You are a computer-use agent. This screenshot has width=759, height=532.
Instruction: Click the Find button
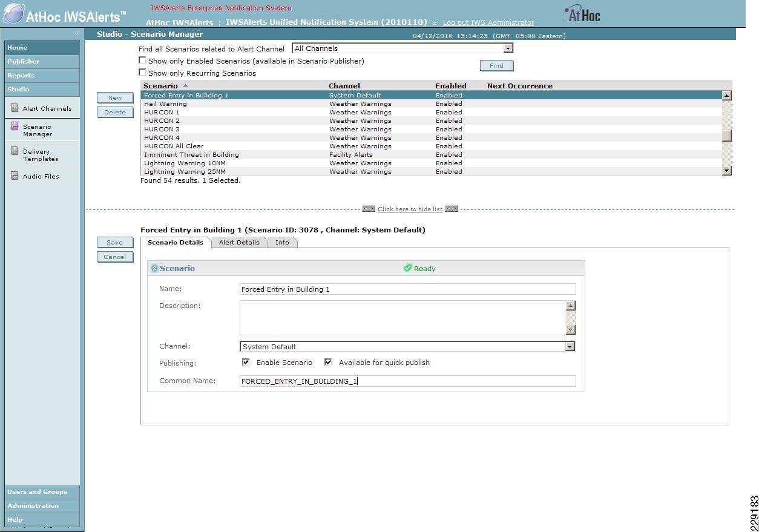(x=496, y=65)
